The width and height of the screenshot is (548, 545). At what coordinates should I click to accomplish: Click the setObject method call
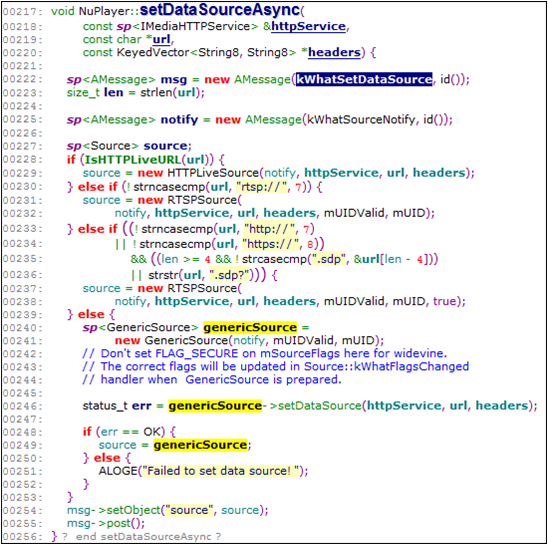[133, 510]
